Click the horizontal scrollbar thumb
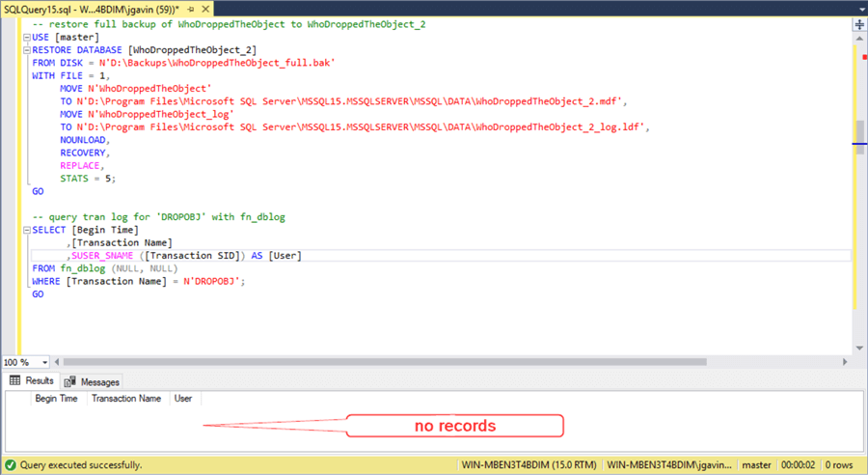Image resolution: width=868 pixels, height=475 pixels. tap(385, 362)
